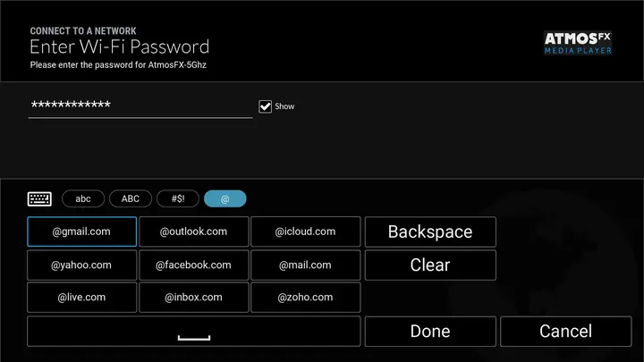Switch to the abc lowercase keyboard
This screenshot has height=362, width=644.
(83, 199)
